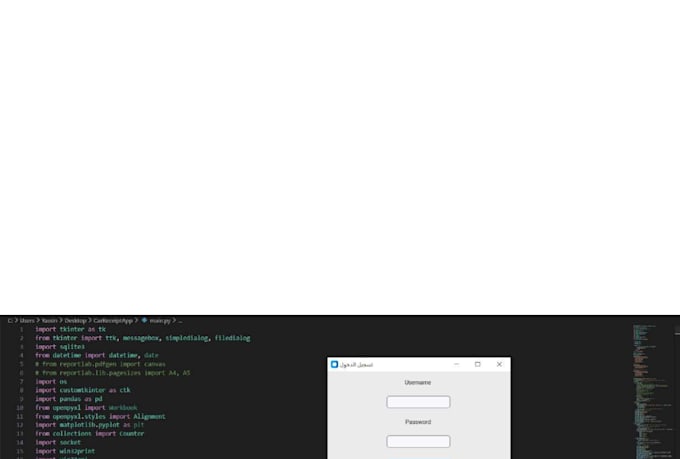Image resolution: width=680 pixels, height=459 pixels.
Task: Open the 'Users' breadcrumb segment
Action: pyautogui.click(x=27, y=321)
